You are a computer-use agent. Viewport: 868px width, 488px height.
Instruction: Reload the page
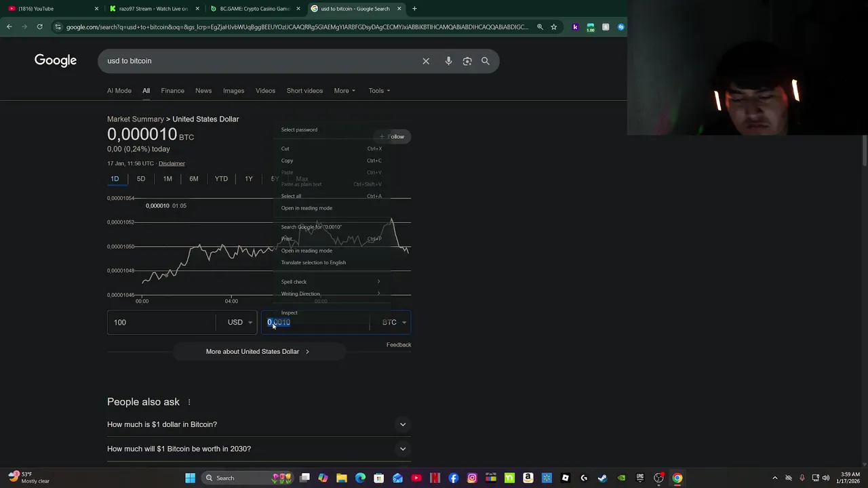coord(40,26)
